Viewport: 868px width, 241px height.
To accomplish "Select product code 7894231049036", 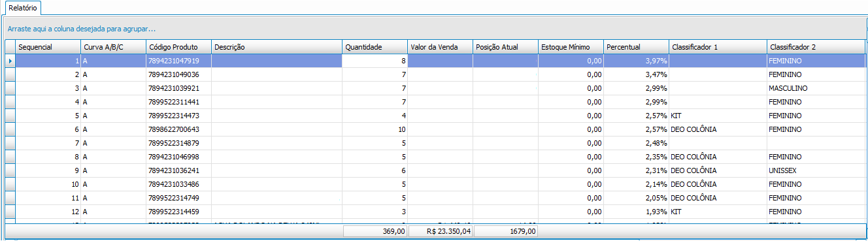I will [x=179, y=74].
